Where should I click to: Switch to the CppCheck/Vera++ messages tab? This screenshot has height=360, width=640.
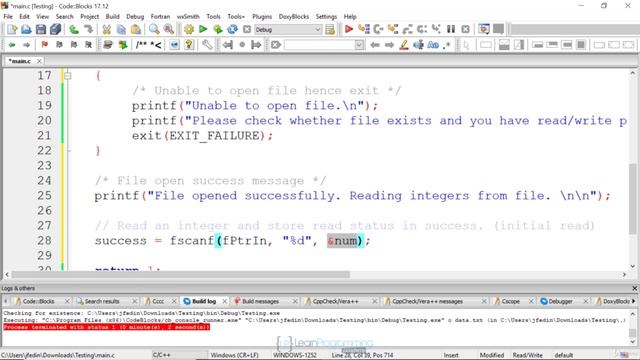427,301
